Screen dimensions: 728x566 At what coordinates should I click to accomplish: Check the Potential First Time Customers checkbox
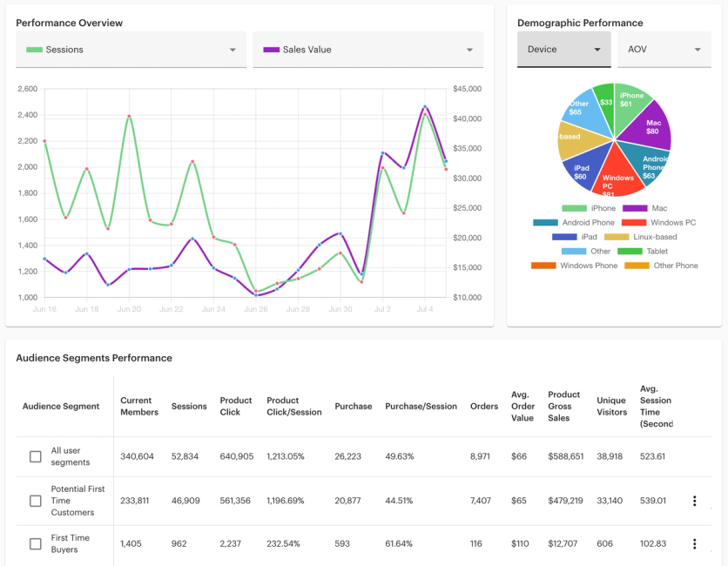[36, 501]
